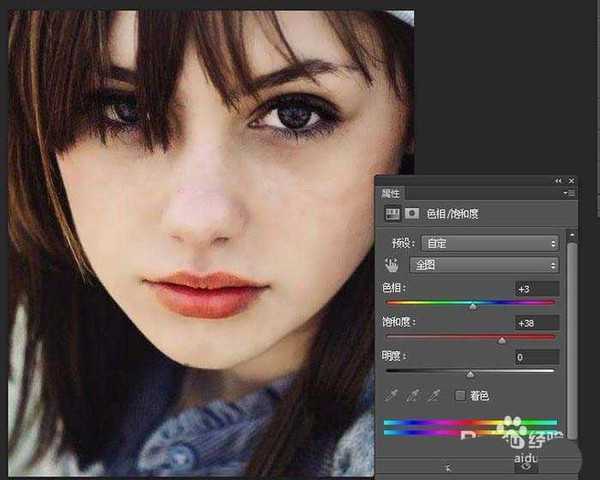This screenshot has height=480, width=600.
Task: Click the Hue/Saturation adjustment icon
Action: 392,213
